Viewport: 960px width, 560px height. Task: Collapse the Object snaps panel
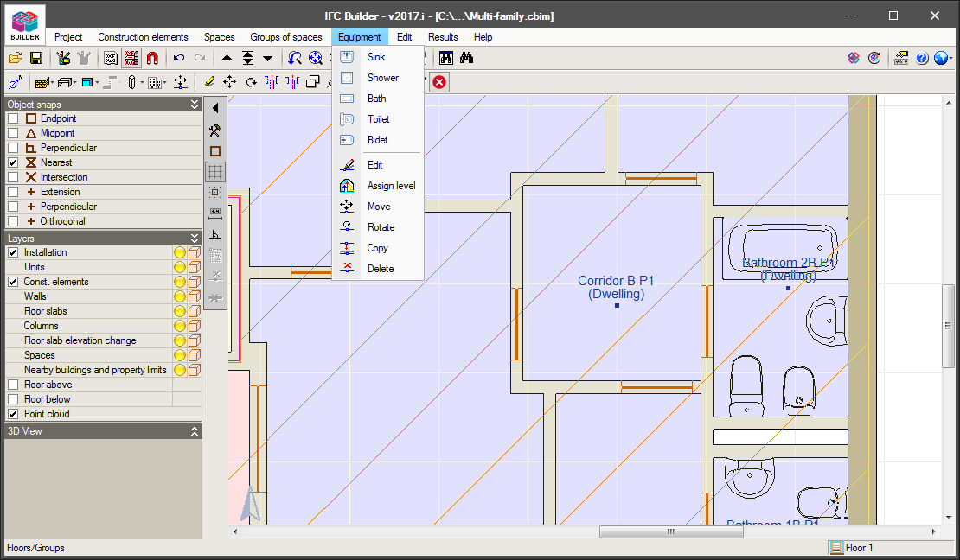(x=195, y=105)
